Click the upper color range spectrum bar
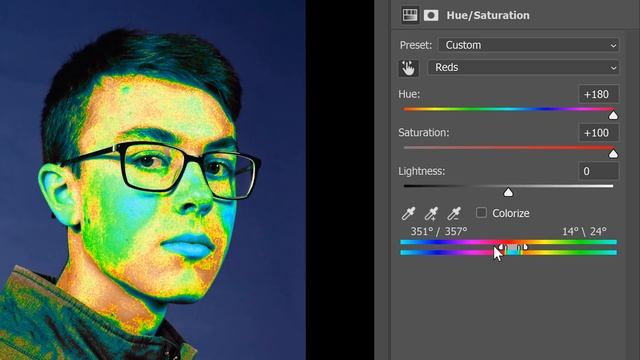The image size is (640, 360). coord(508,242)
